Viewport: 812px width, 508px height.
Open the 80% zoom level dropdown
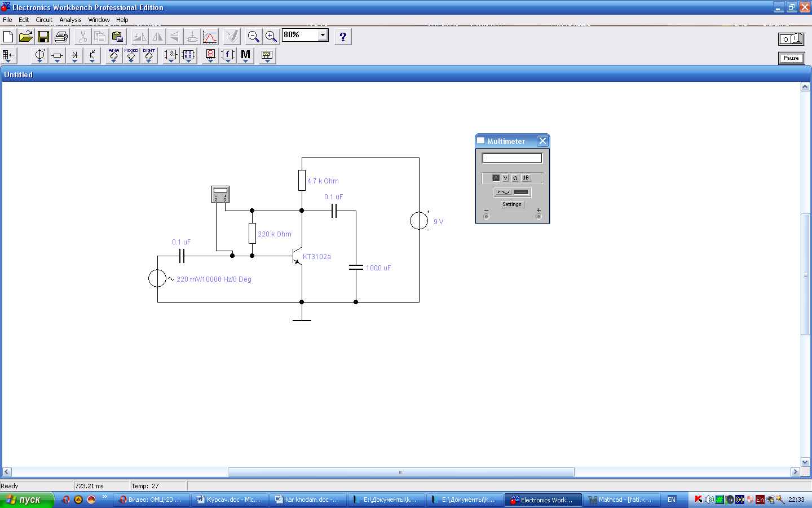click(x=323, y=35)
